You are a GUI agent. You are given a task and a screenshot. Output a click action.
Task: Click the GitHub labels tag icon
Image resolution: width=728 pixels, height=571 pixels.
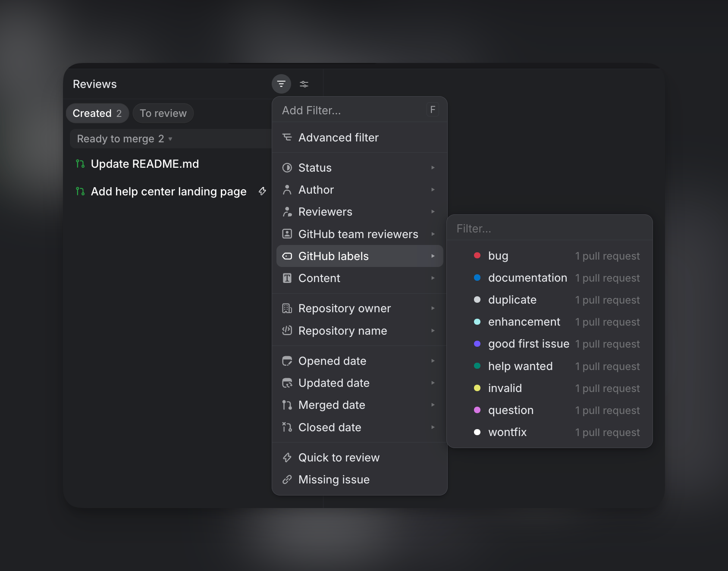tap(287, 256)
